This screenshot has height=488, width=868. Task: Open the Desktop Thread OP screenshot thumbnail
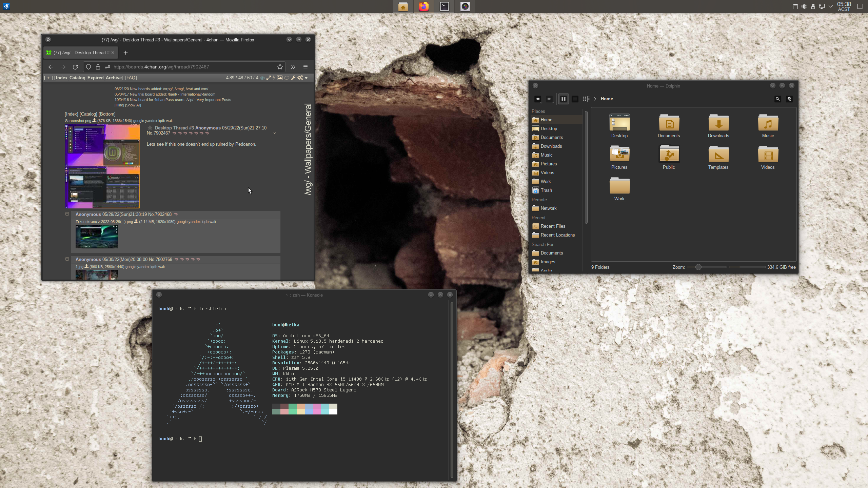[x=102, y=166]
